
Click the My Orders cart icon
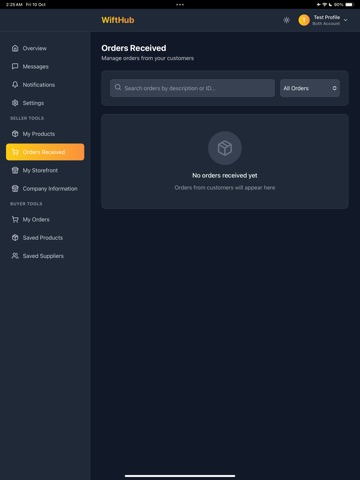pos(15,219)
